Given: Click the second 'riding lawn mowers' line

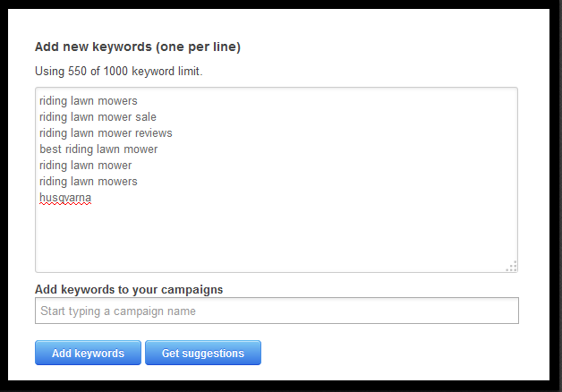Looking at the screenshot, I should (x=89, y=182).
